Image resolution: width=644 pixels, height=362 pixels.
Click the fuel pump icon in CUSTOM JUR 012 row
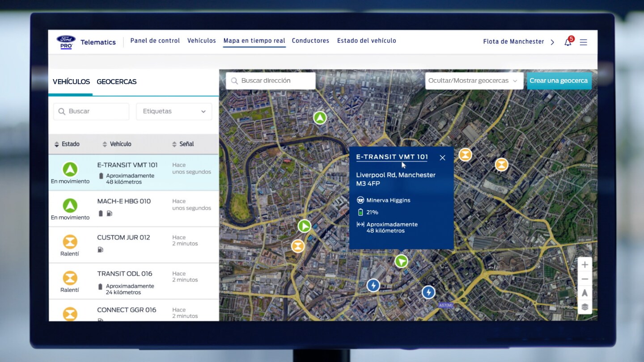tap(100, 249)
